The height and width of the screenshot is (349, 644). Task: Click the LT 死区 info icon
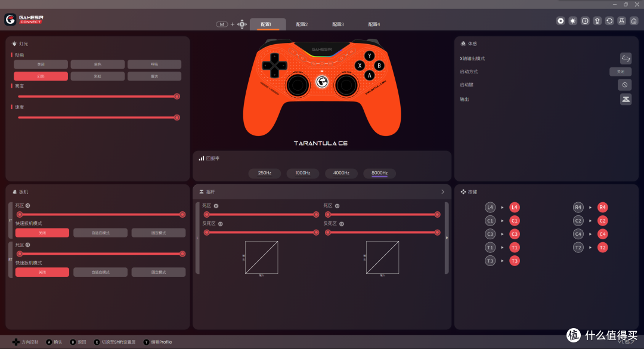28,206
